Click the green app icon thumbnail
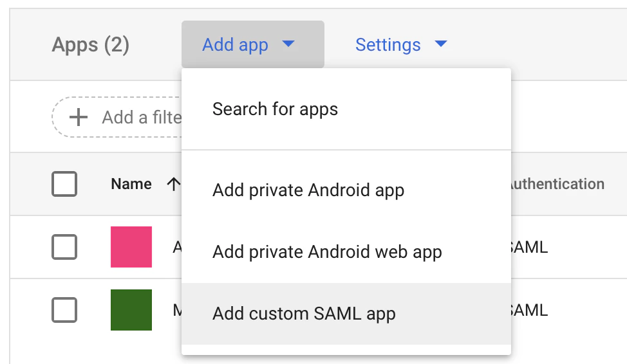Image resolution: width=627 pixels, height=364 pixels. point(131,310)
